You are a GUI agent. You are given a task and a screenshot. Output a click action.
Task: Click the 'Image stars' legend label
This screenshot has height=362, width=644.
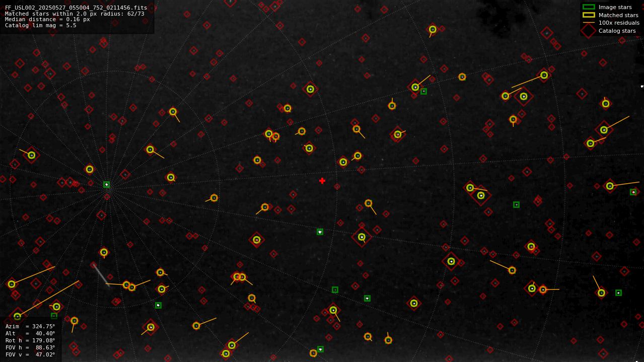point(615,7)
